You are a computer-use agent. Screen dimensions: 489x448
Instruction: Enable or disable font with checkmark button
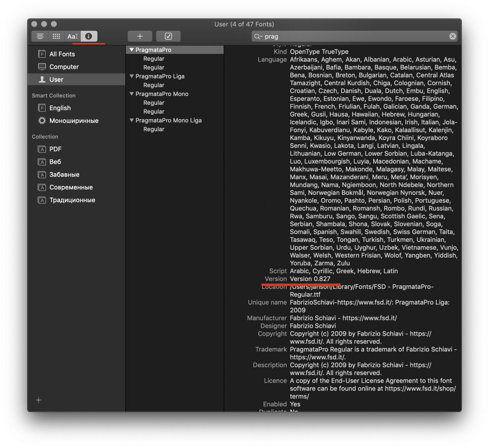point(168,36)
